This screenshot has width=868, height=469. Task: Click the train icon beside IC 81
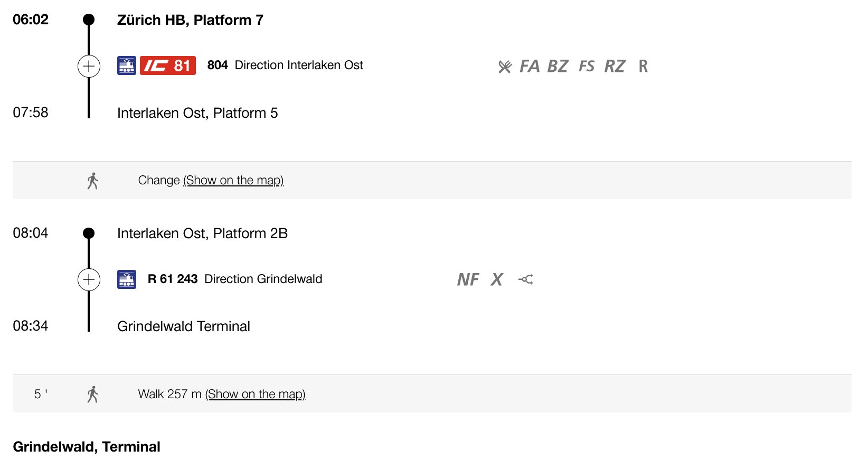127,65
